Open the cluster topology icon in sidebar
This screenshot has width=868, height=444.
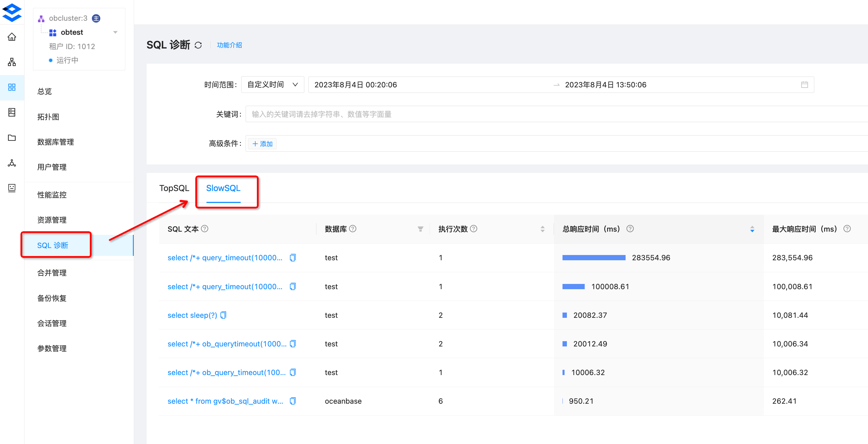12,62
